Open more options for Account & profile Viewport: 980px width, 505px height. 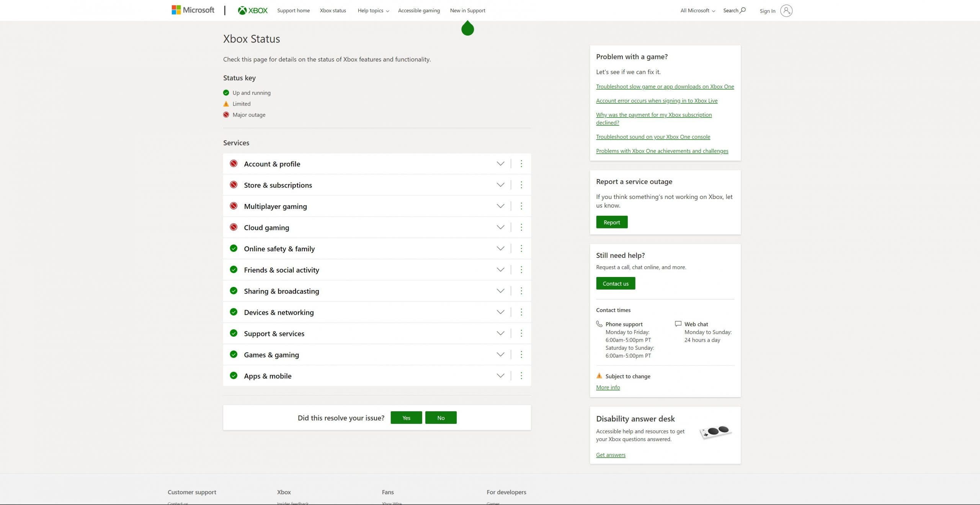[521, 164]
